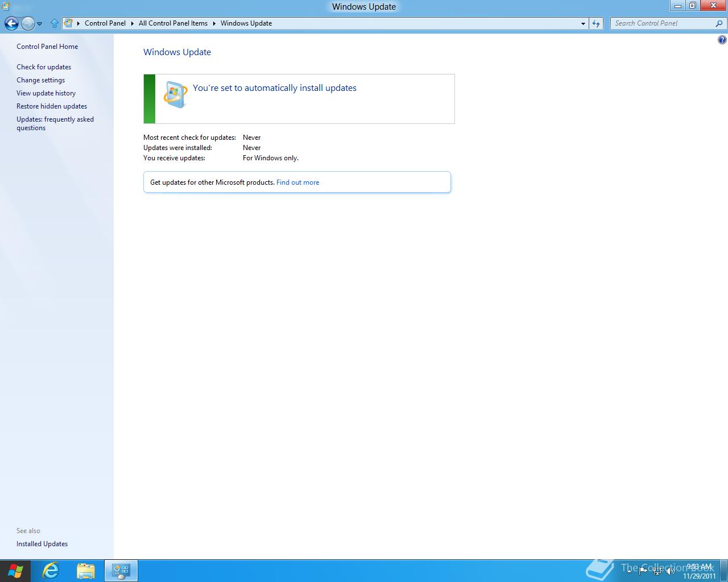Expand the back navigation recent pages chevron

[x=40, y=23]
